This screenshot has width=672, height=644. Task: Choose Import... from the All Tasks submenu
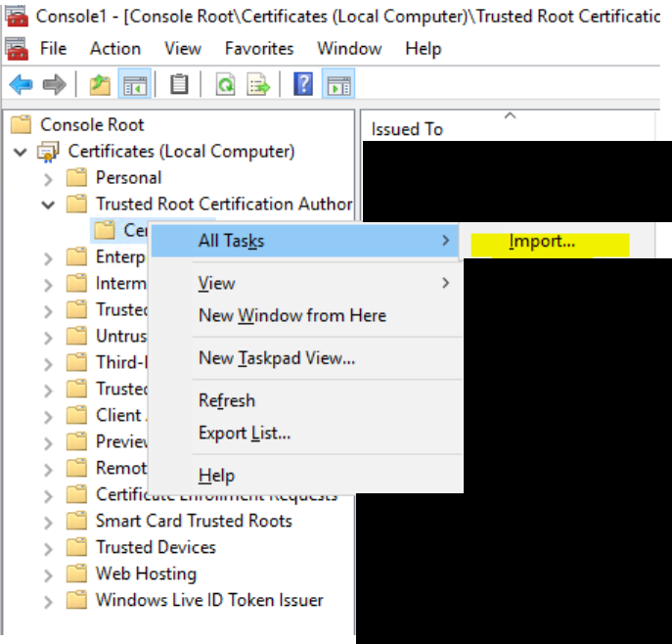542,242
